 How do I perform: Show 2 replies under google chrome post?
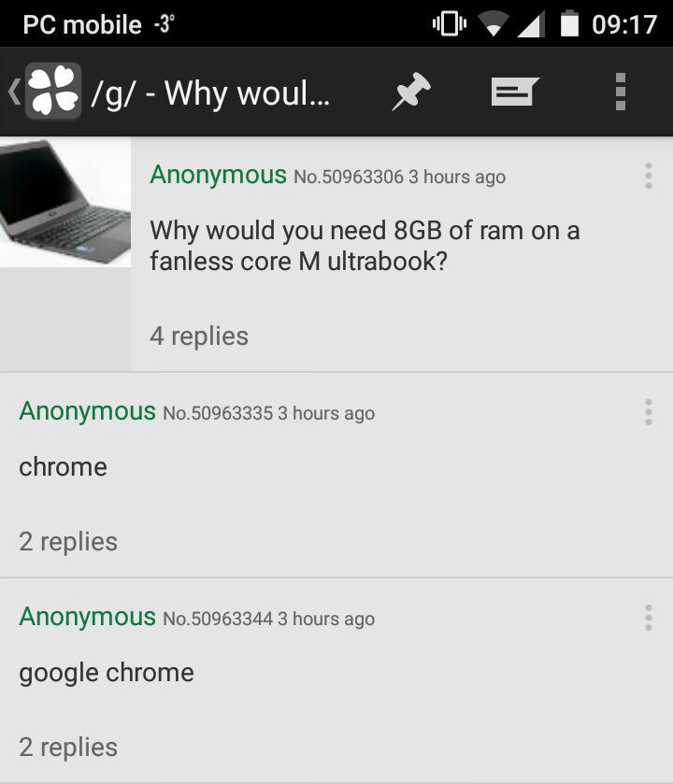point(68,747)
